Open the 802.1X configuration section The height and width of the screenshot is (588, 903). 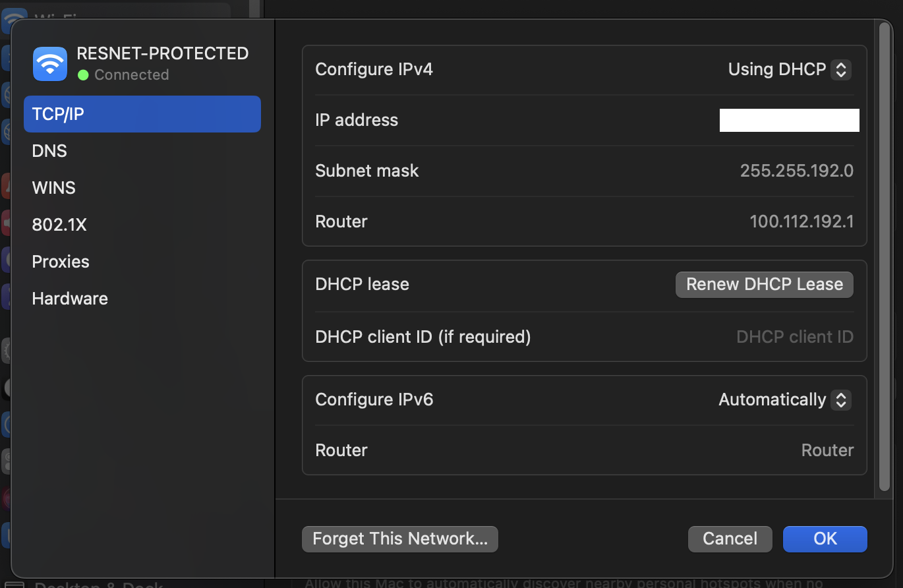click(x=59, y=224)
